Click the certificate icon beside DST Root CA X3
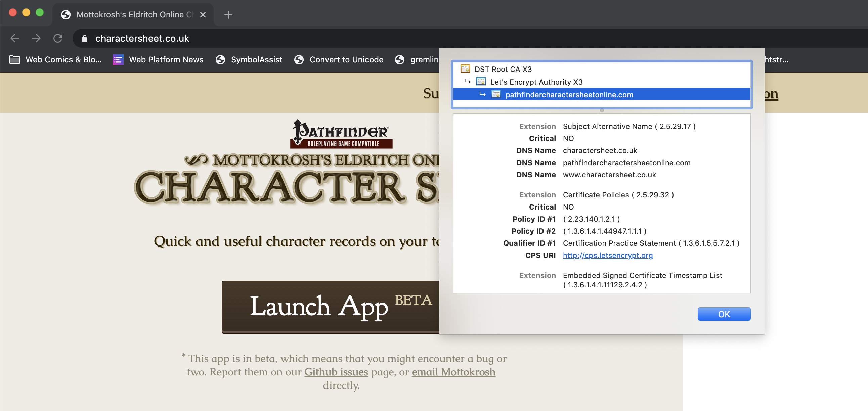The image size is (868, 411). pyautogui.click(x=465, y=69)
